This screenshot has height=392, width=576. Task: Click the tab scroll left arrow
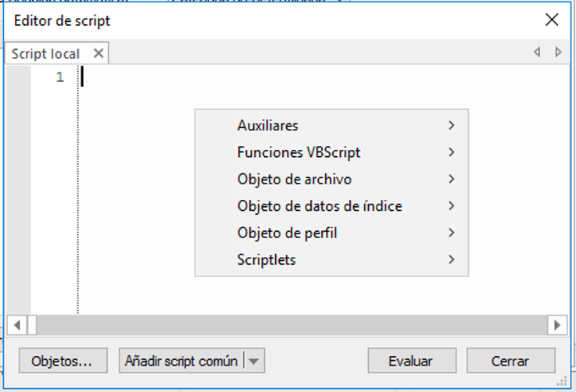click(x=537, y=52)
